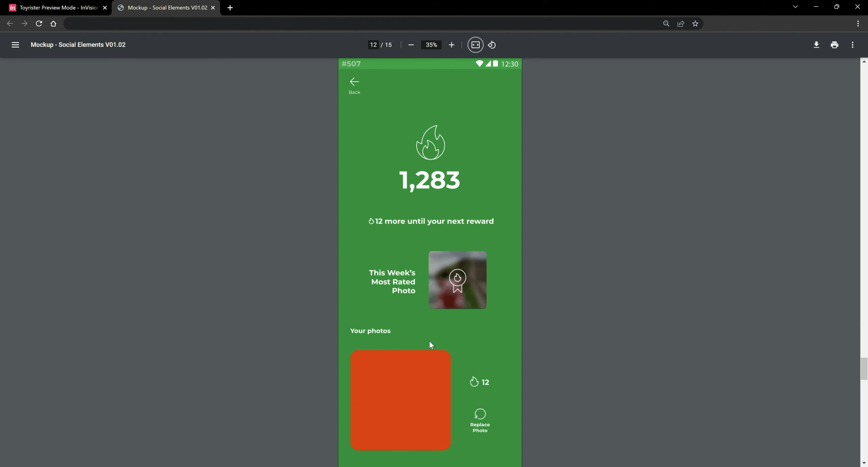868x467 pixels.
Task: Print the document
Action: [834, 45]
